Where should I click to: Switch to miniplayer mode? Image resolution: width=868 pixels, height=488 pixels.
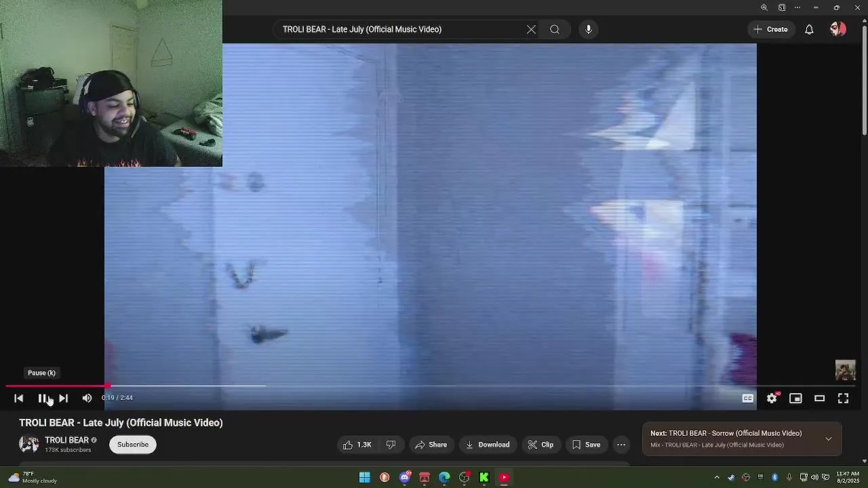point(795,399)
